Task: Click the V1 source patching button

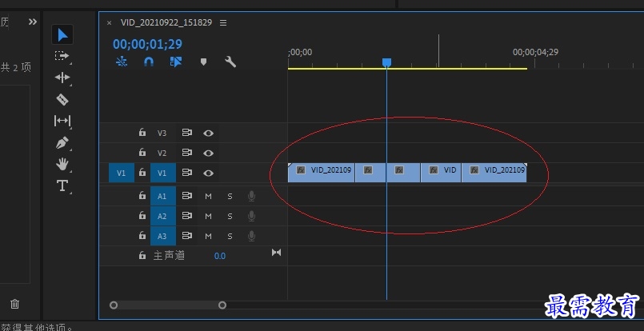Action: tap(122, 173)
